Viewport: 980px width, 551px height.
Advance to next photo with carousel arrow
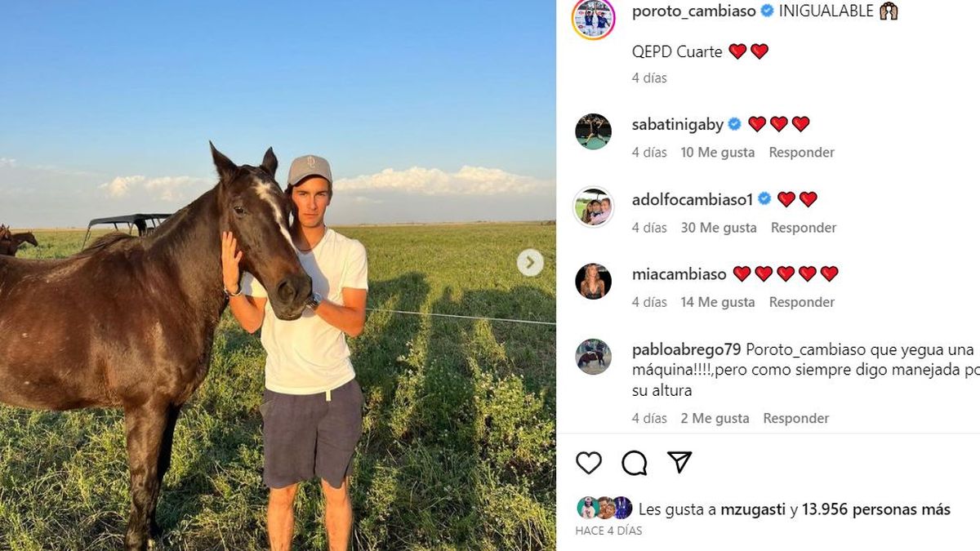pos(530,262)
